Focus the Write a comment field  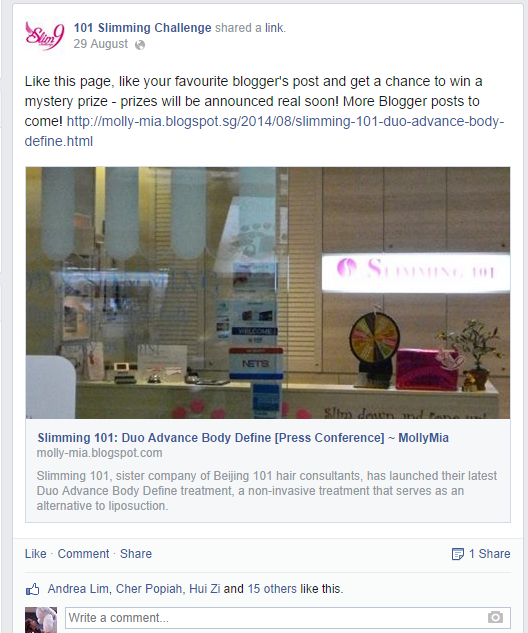pos(288,618)
